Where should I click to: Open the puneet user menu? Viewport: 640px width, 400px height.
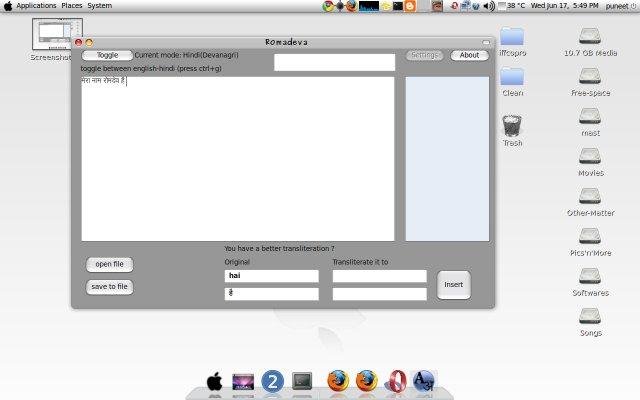tap(617, 6)
